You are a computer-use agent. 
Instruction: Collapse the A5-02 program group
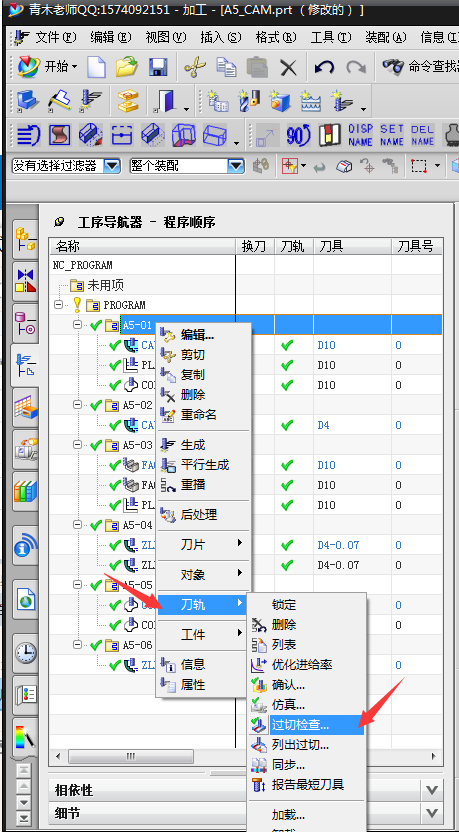pos(77,405)
